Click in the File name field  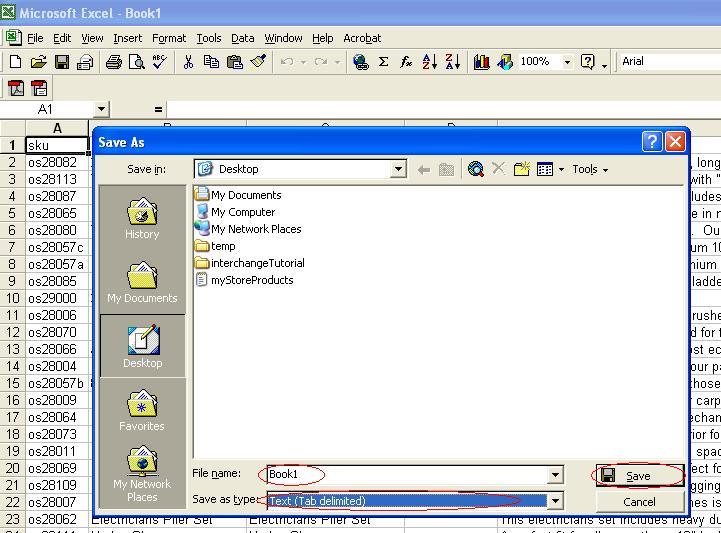[407, 474]
